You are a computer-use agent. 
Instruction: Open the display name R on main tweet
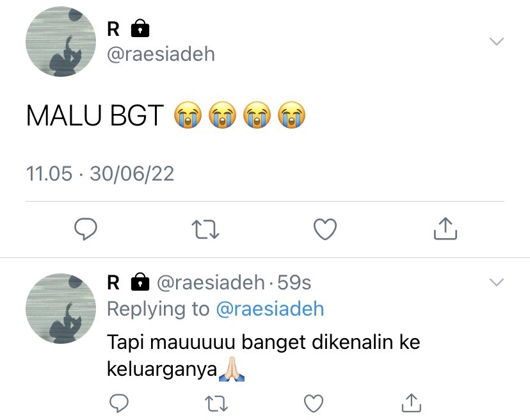[x=113, y=29]
